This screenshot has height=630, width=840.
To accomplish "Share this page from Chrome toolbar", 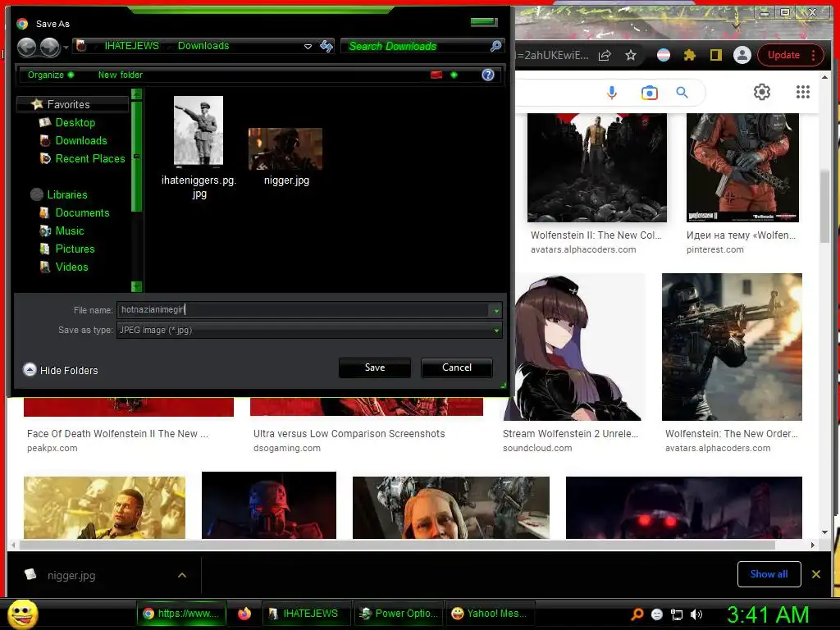I will pyautogui.click(x=605, y=55).
